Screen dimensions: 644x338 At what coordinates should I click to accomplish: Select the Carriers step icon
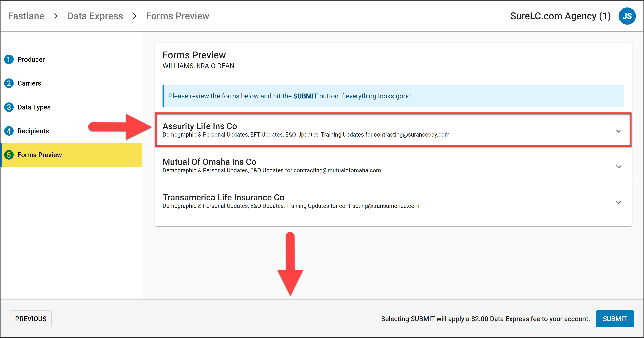tap(9, 83)
